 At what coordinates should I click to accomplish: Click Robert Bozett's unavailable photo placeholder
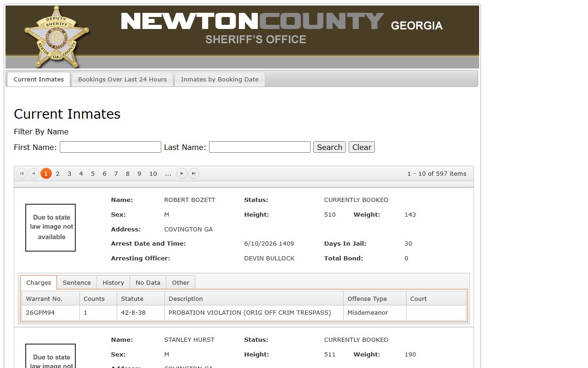click(x=51, y=228)
